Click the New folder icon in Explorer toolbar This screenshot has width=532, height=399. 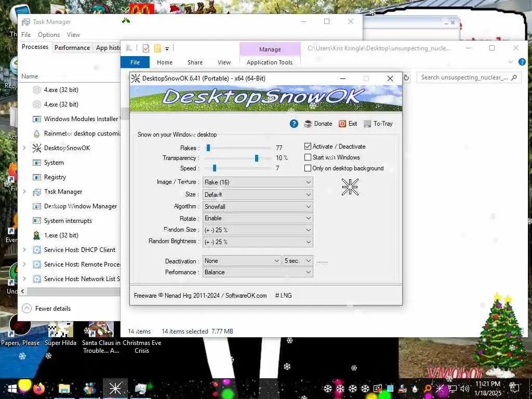coord(157,48)
